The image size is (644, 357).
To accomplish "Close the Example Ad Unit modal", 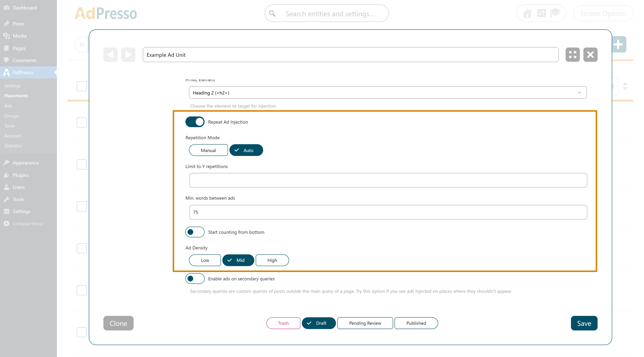I will pos(590,55).
